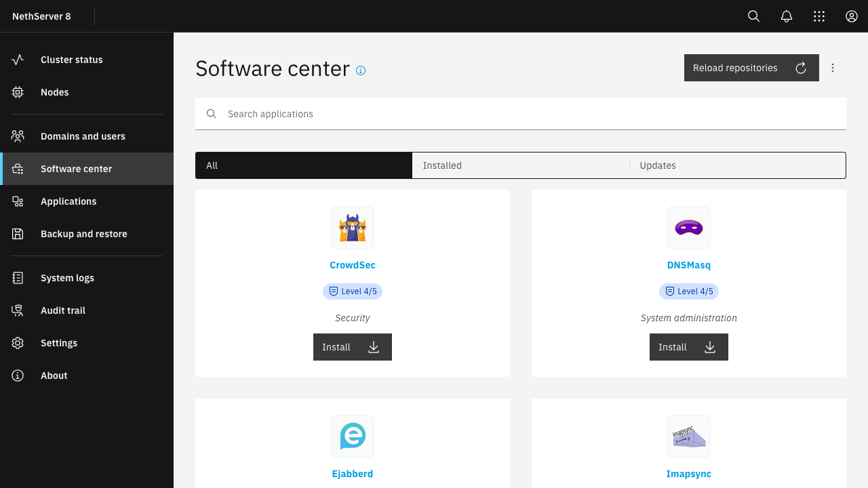Switch to the Updates tab
868x488 pixels.
coord(738,165)
